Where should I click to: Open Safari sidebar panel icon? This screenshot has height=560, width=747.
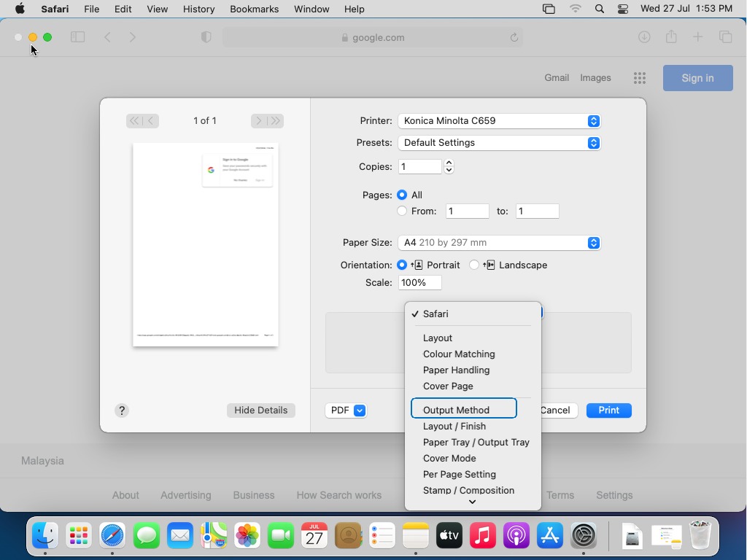click(77, 37)
